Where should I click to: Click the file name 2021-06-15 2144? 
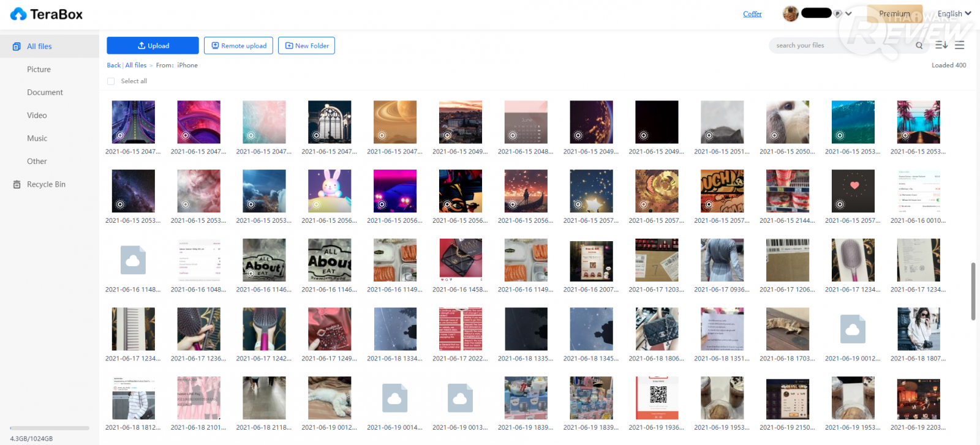(x=788, y=221)
